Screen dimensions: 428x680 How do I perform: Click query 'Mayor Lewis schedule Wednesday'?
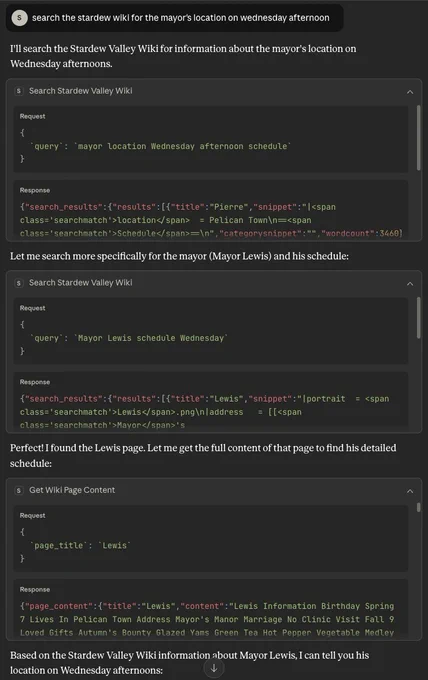[x=151, y=338]
